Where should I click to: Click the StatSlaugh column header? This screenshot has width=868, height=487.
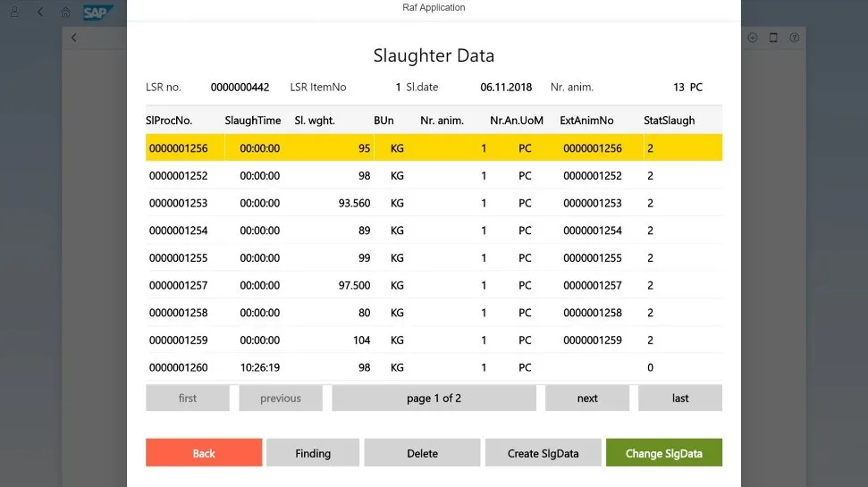point(669,121)
